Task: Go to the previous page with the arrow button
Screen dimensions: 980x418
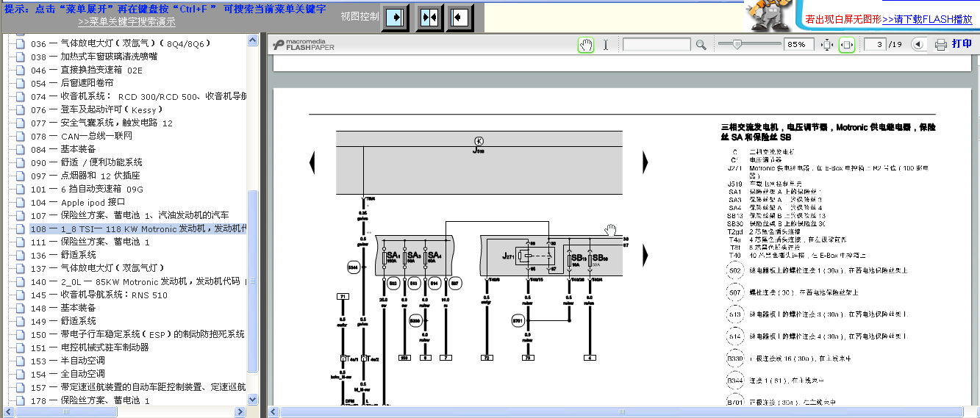Action: click(918, 45)
